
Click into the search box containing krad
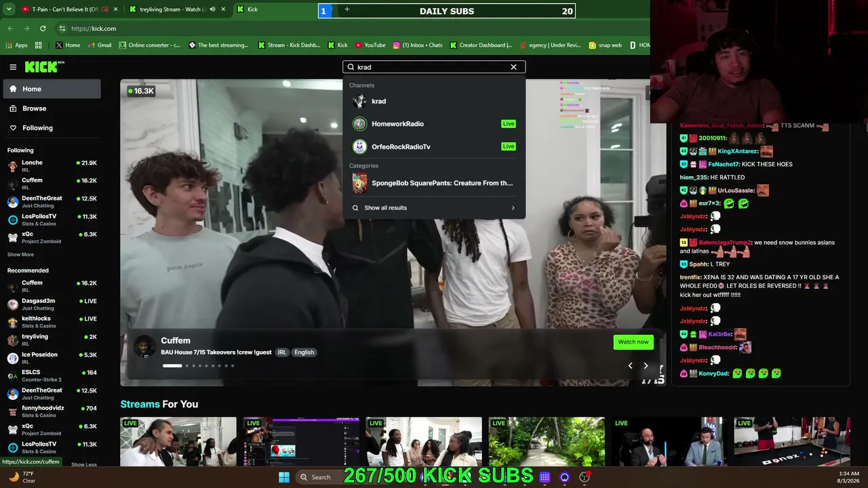[434, 67]
